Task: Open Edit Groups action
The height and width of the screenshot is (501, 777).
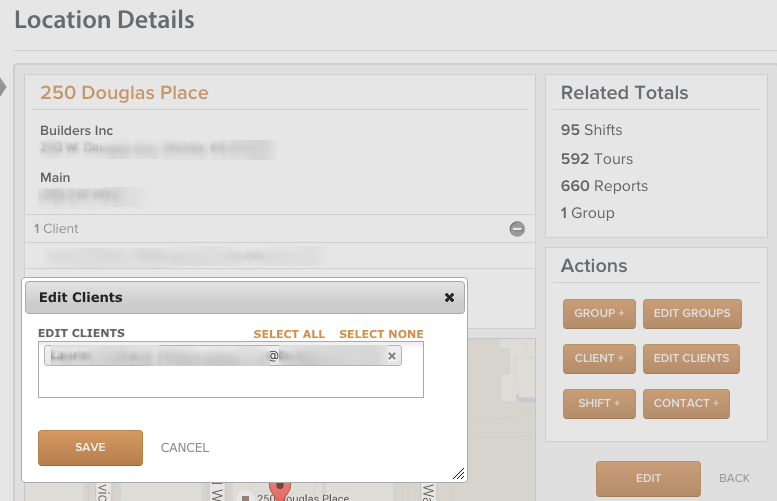Action: 692,314
